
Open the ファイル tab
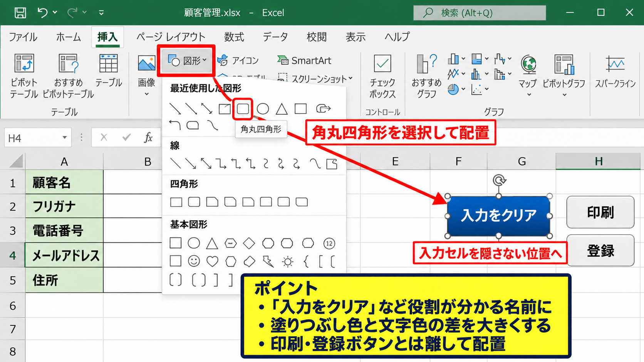pyautogui.click(x=23, y=37)
